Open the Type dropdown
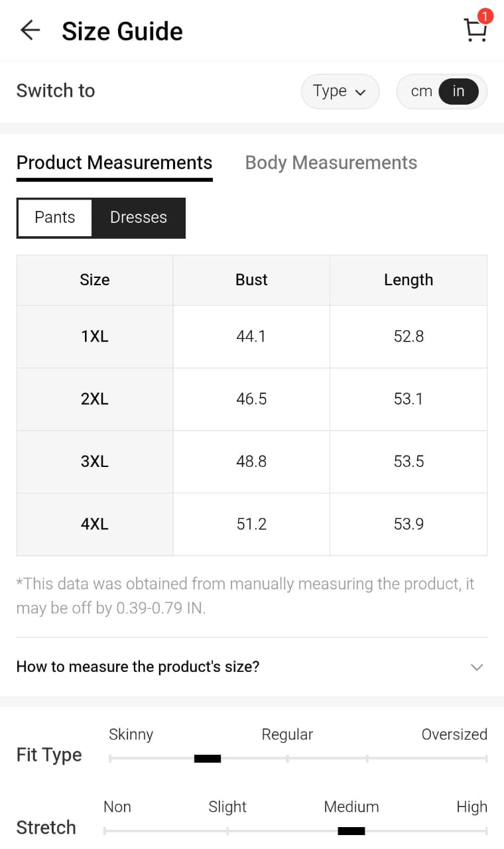The width and height of the screenshot is (504, 849). point(340,92)
